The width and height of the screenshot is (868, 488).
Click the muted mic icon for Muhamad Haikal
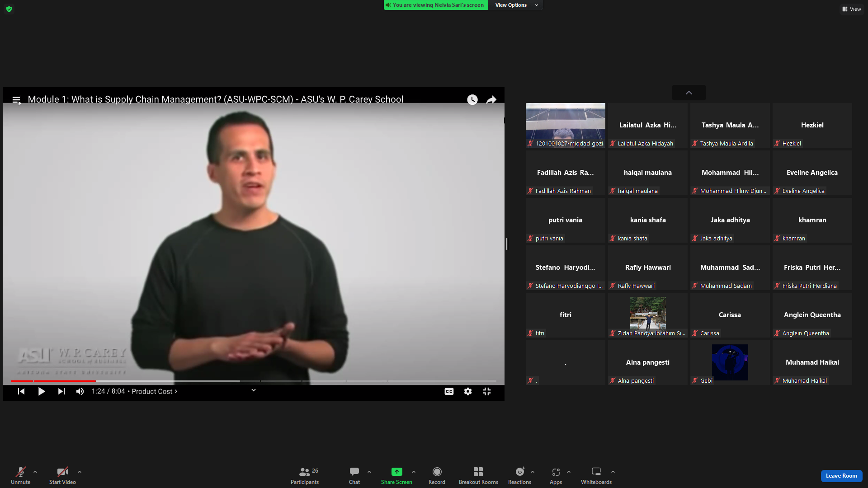pyautogui.click(x=777, y=380)
